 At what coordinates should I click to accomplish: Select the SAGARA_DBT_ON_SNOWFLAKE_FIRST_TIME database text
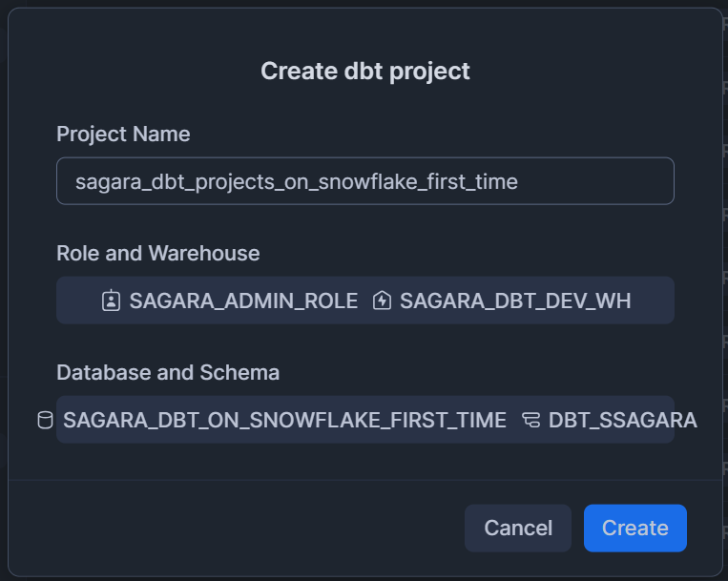click(x=284, y=421)
